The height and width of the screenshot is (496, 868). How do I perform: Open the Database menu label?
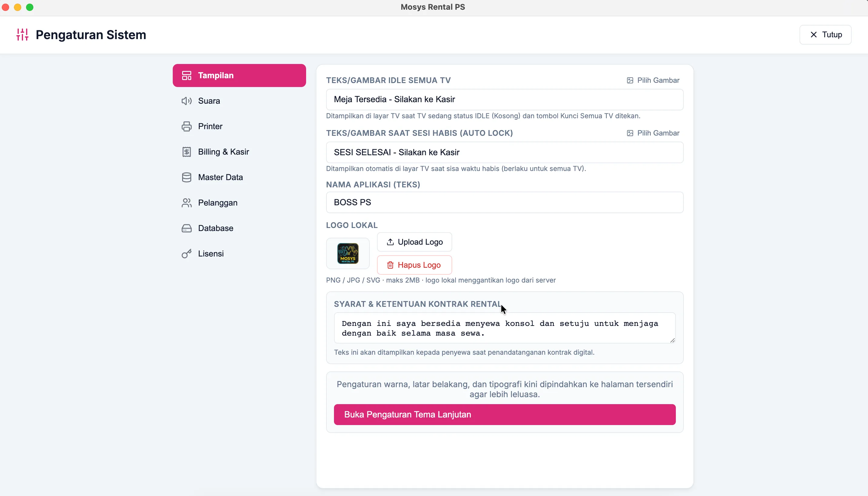215,228
